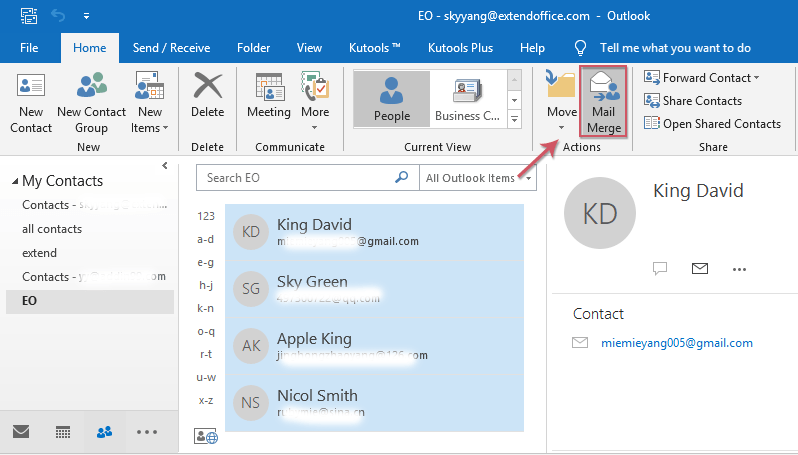The image size is (798, 455).
Task: Open the Help tab
Action: point(532,48)
